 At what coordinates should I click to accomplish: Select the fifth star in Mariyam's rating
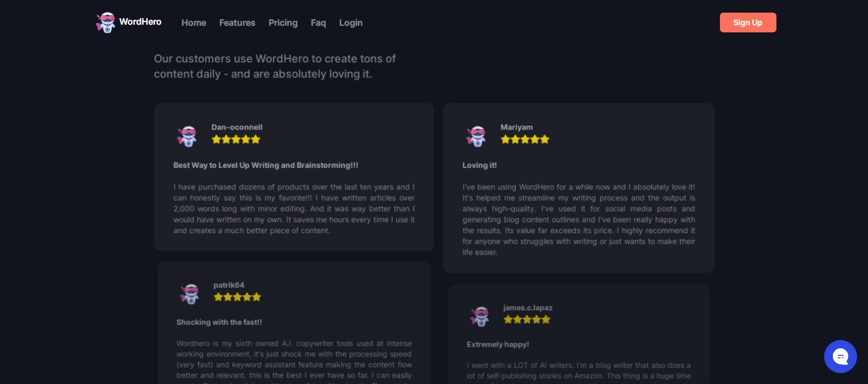[544, 139]
